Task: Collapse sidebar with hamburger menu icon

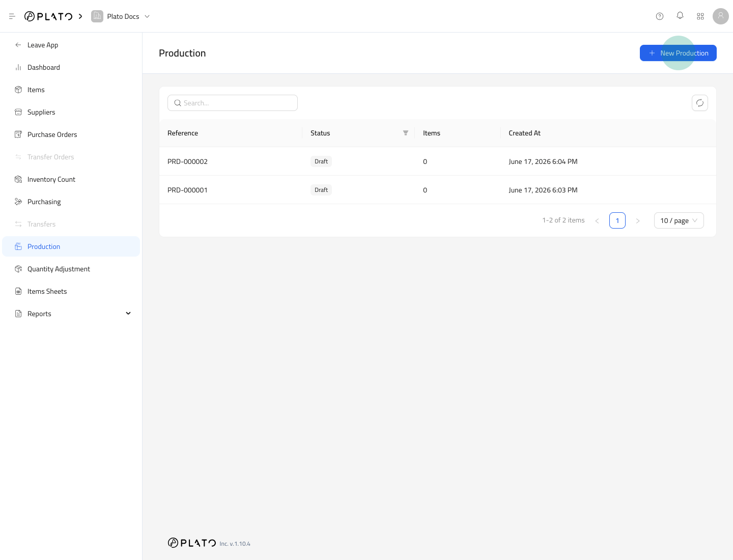Action: pyautogui.click(x=12, y=16)
